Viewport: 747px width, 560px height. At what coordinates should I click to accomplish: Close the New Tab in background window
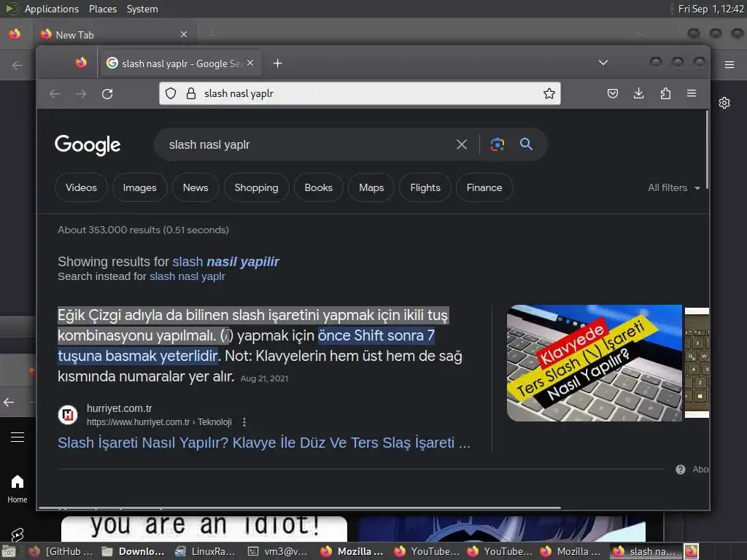pyautogui.click(x=184, y=34)
